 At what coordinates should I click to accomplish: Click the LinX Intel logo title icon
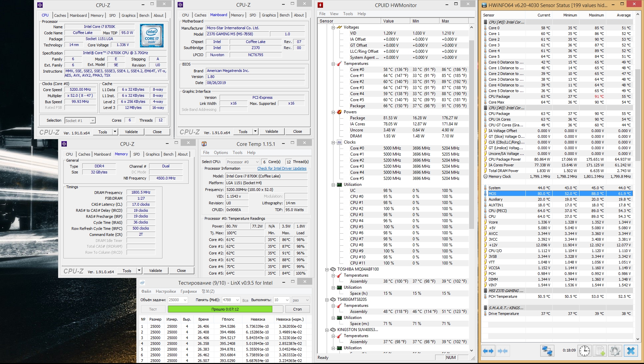[142, 283]
